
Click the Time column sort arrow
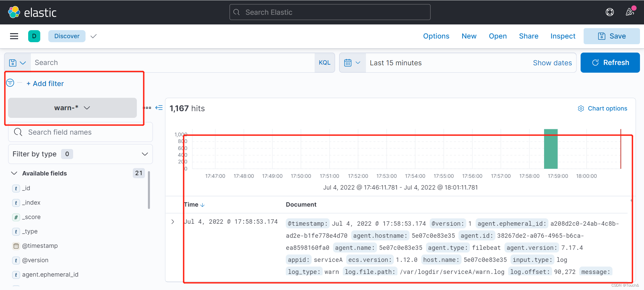[202, 205]
